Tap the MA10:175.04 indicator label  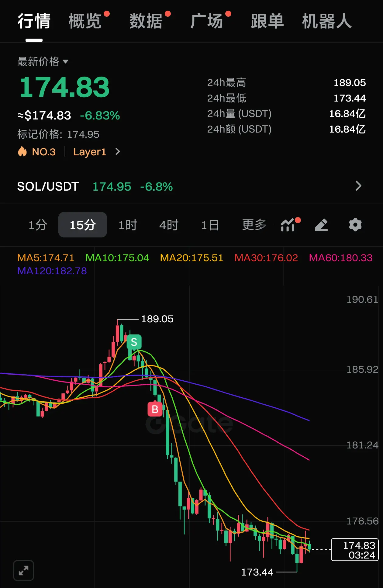117,258
